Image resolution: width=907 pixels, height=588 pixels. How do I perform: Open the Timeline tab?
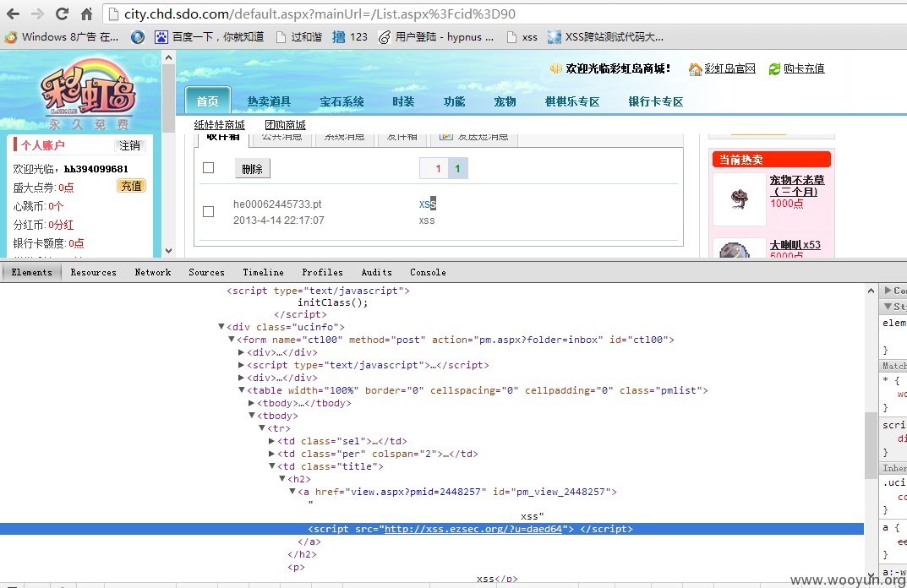[x=263, y=272]
